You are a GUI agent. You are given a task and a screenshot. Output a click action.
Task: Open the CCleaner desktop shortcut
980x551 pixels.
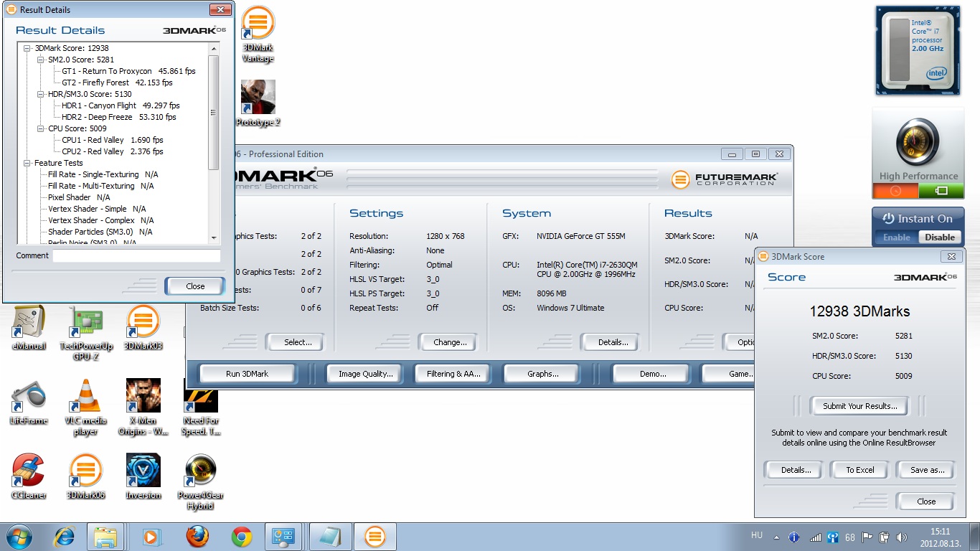click(x=29, y=476)
